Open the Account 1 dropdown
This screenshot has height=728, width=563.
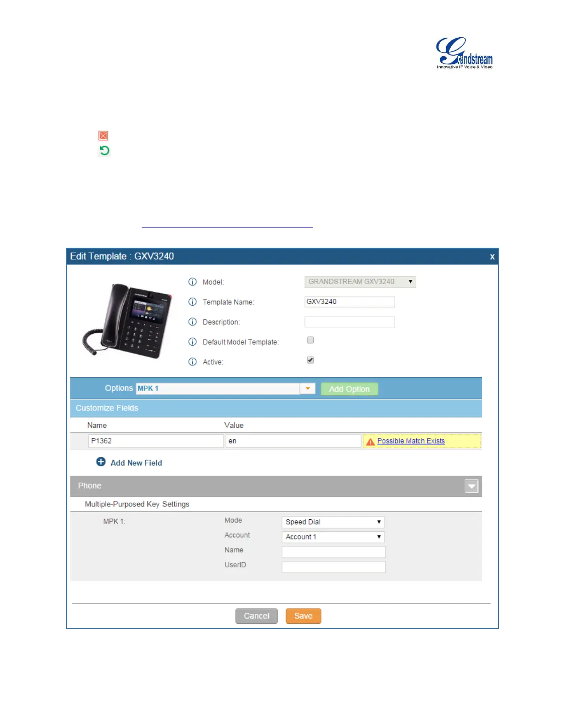[333, 537]
